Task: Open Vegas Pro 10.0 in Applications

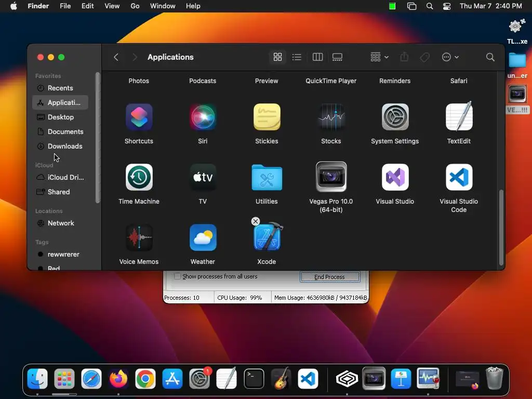Action: coord(331,177)
